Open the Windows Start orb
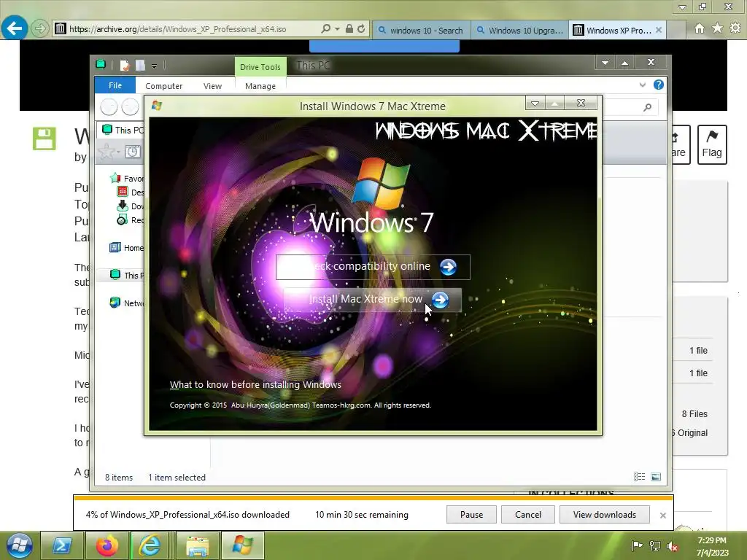The width and height of the screenshot is (747, 560). pyautogui.click(x=18, y=545)
